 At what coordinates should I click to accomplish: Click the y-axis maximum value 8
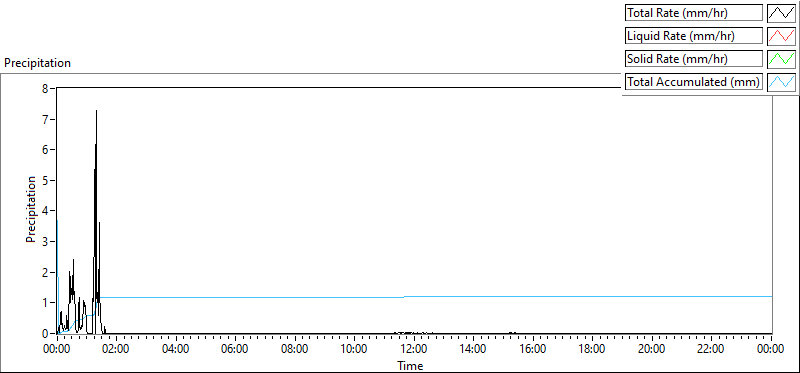tap(45, 88)
